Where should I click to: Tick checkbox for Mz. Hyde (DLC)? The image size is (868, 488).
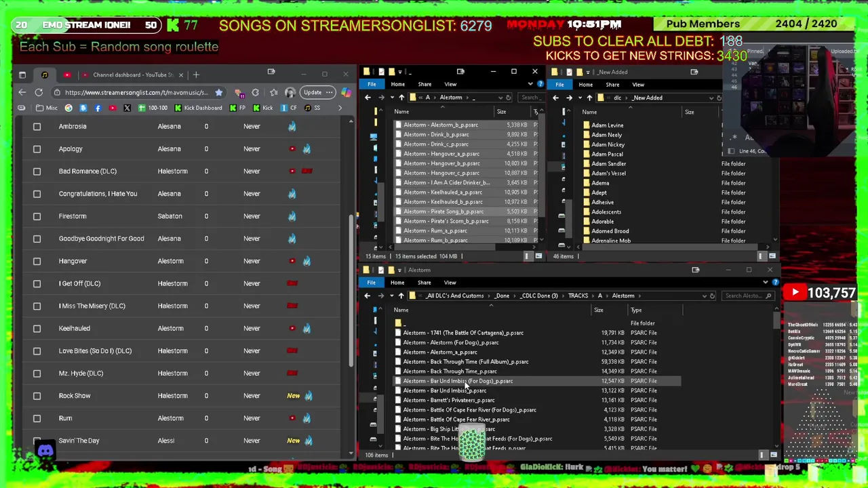click(37, 373)
